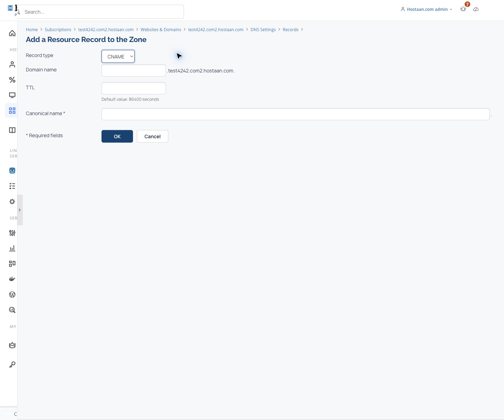
Task: Open the sidebar magnifier chart icon
Action: [x=12, y=310]
